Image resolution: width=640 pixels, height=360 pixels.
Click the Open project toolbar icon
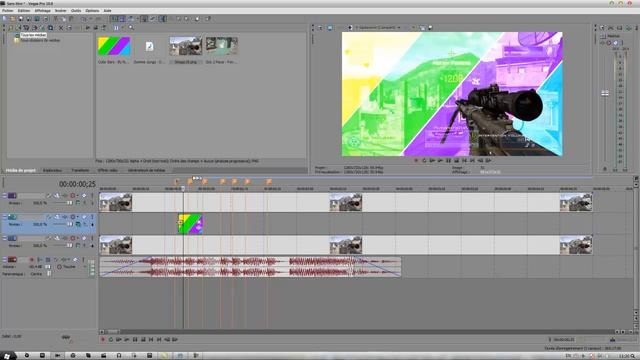point(13,19)
